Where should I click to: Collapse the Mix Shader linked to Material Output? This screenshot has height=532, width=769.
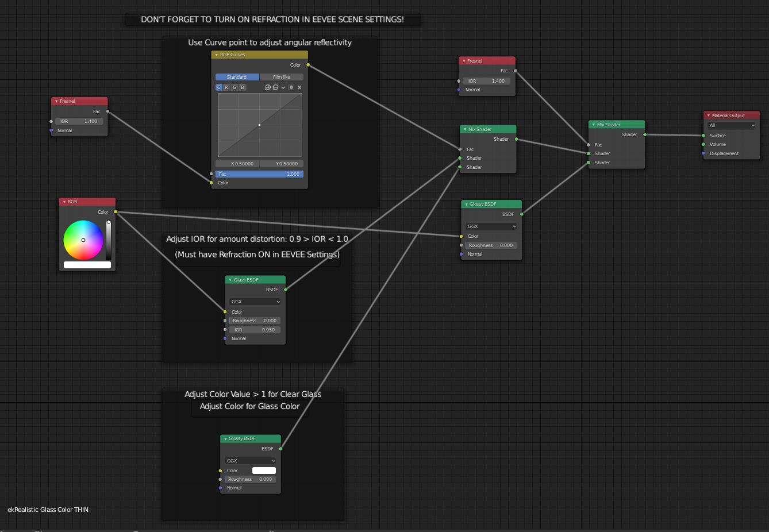(x=594, y=125)
